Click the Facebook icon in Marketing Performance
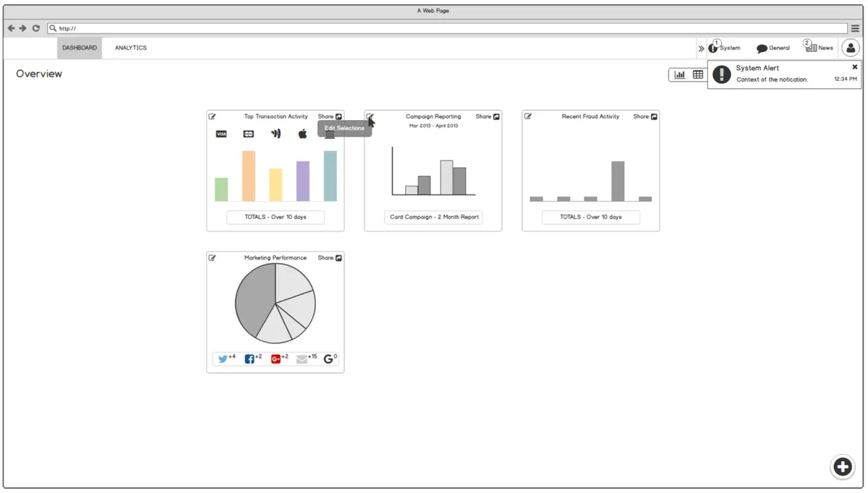The image size is (868, 493). click(x=249, y=357)
